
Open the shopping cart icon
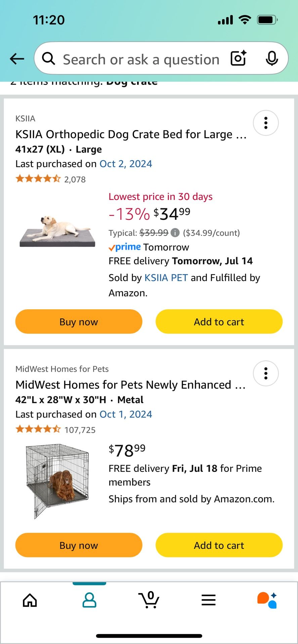point(149,600)
